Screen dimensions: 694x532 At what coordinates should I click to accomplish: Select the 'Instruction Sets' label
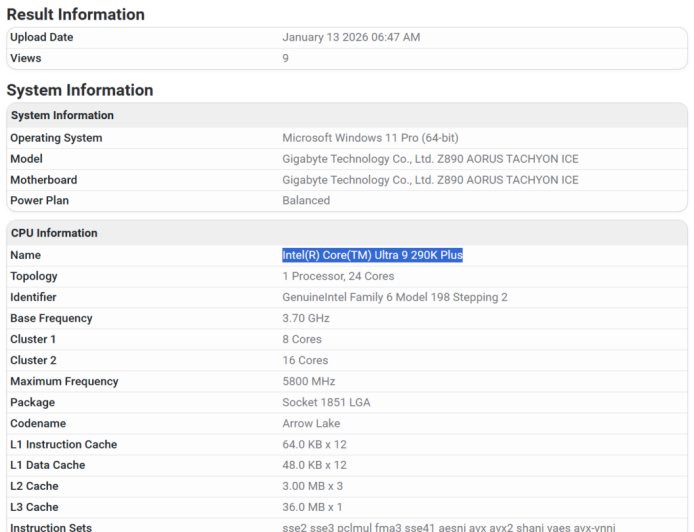51,527
